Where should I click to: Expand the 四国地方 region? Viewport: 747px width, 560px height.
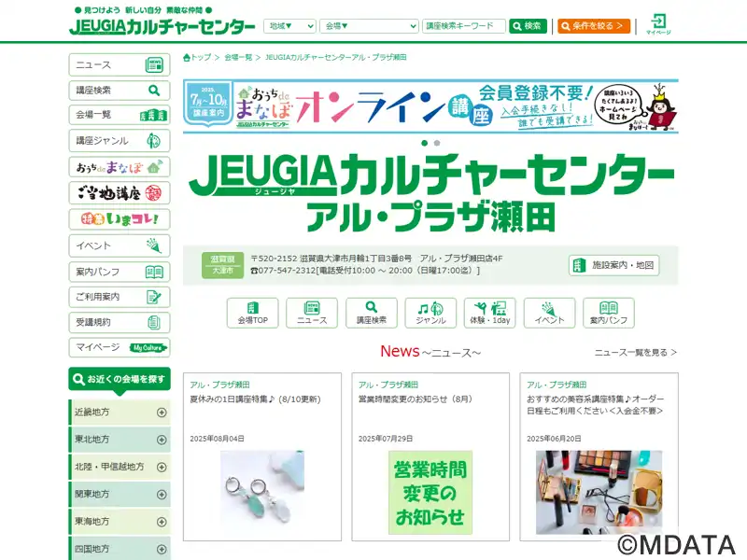tap(120, 549)
